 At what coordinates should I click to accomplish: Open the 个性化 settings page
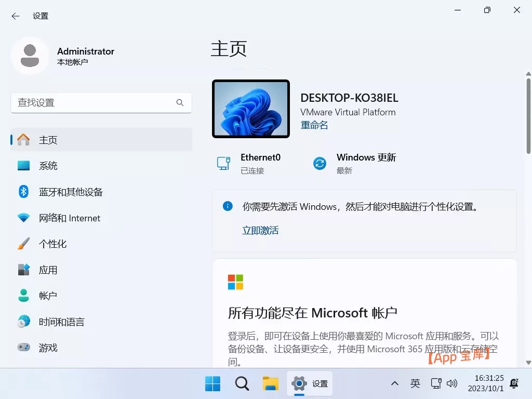point(55,244)
